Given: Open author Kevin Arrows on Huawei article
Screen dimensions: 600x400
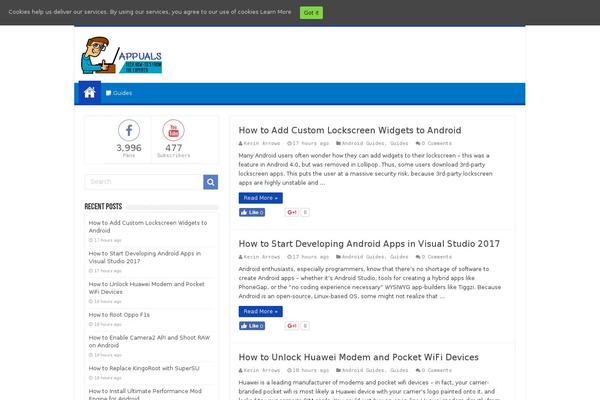Looking at the screenshot, I should (262, 370).
